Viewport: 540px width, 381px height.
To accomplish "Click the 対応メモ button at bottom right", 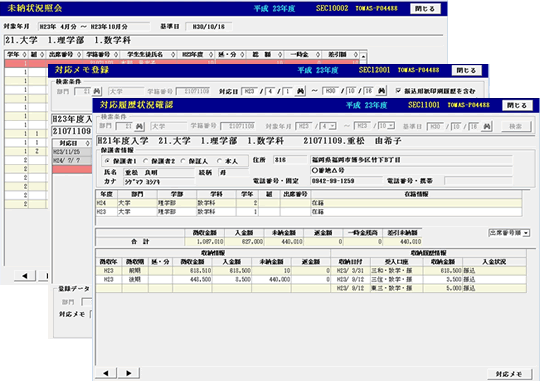I will pos(509,374).
